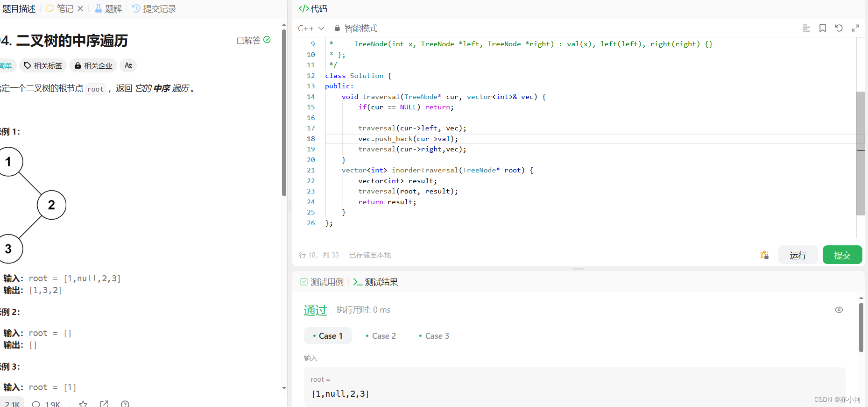Click the 'class Solution {' code line
This screenshot has width=868, height=407.
[358, 76]
